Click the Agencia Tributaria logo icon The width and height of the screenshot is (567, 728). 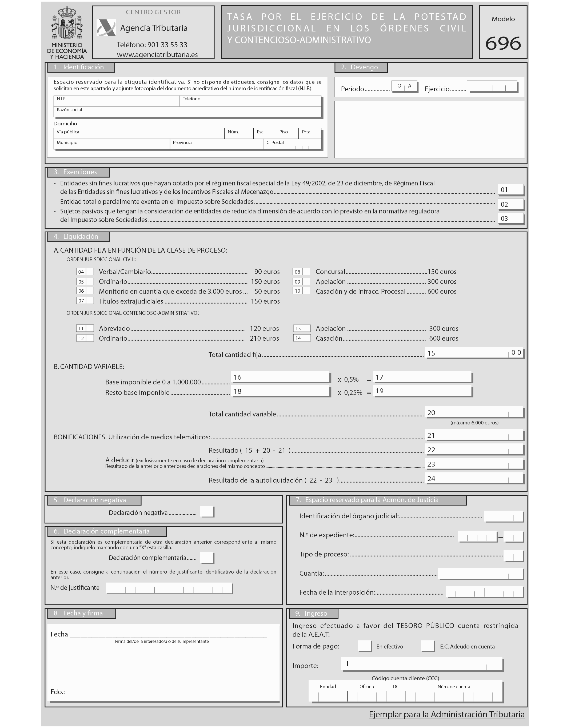pyautogui.click(x=106, y=28)
